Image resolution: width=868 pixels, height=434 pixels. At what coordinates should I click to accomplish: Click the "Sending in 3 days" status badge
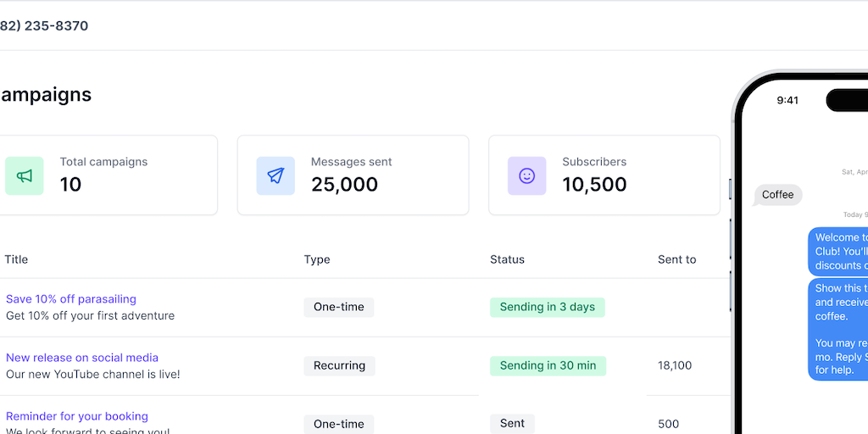pos(547,307)
